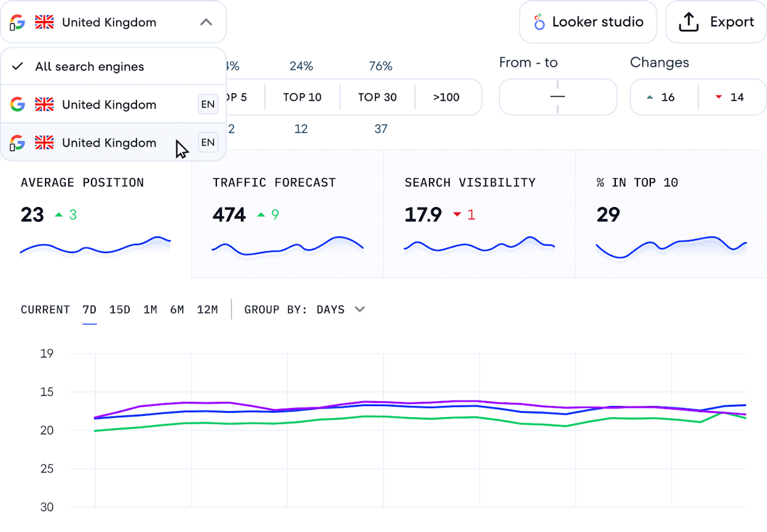The image size is (767, 532).
Task: Choose Google mobile United Kingdom entry
Action: (113, 143)
